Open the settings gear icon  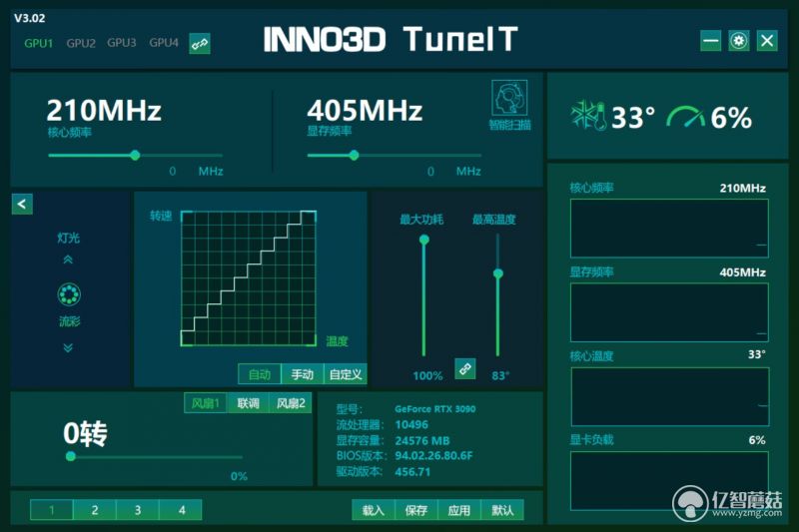pyautogui.click(x=739, y=41)
